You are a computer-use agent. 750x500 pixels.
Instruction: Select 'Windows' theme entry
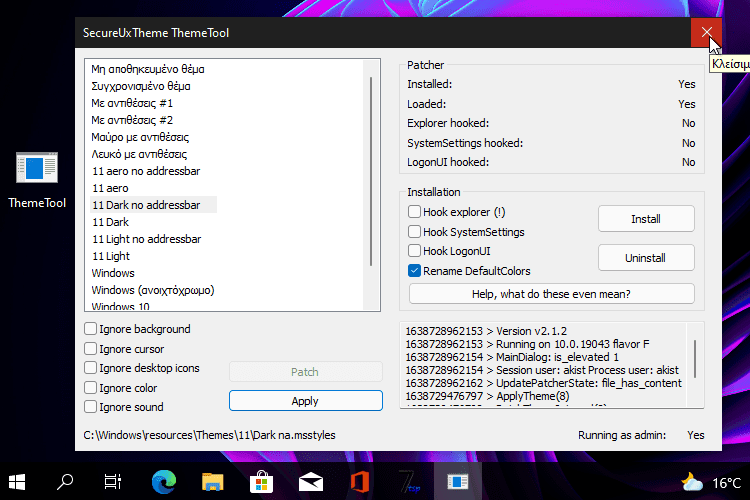[x=113, y=273]
